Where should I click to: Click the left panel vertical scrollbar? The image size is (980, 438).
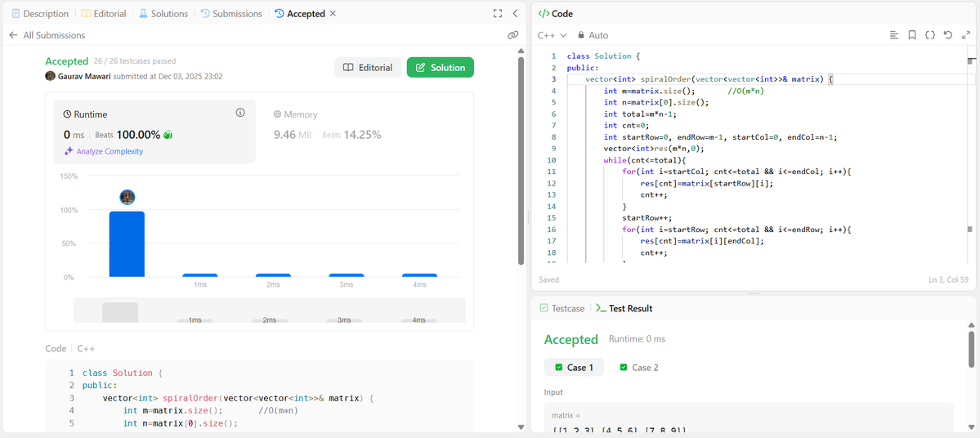[x=521, y=161]
